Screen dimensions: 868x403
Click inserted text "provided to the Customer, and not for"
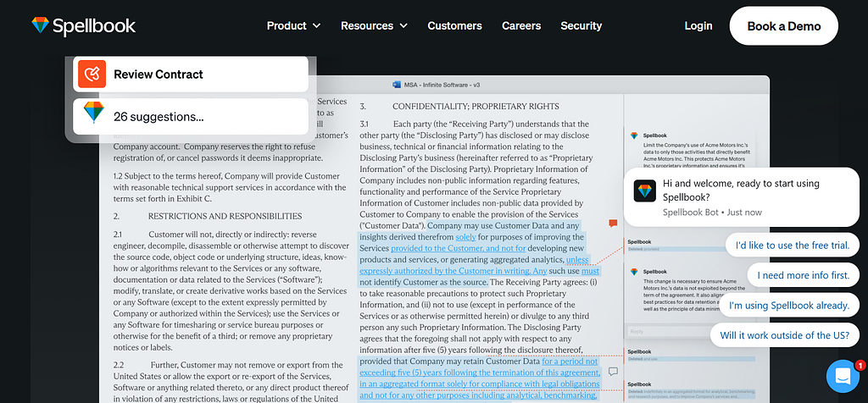[459, 248]
